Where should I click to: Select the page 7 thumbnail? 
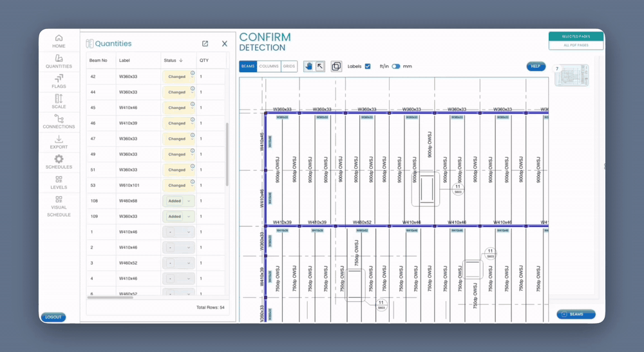[x=572, y=76]
